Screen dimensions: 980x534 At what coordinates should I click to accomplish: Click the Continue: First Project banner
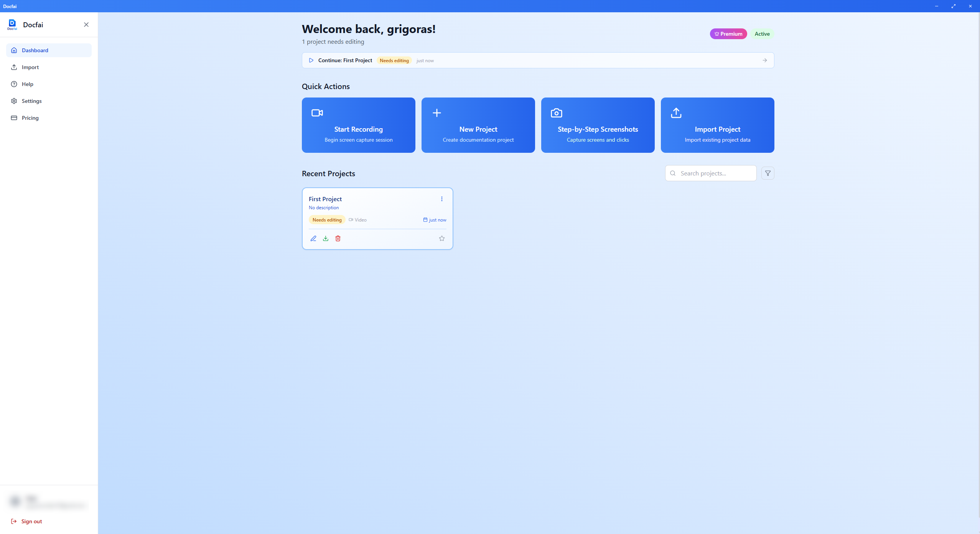click(x=538, y=60)
